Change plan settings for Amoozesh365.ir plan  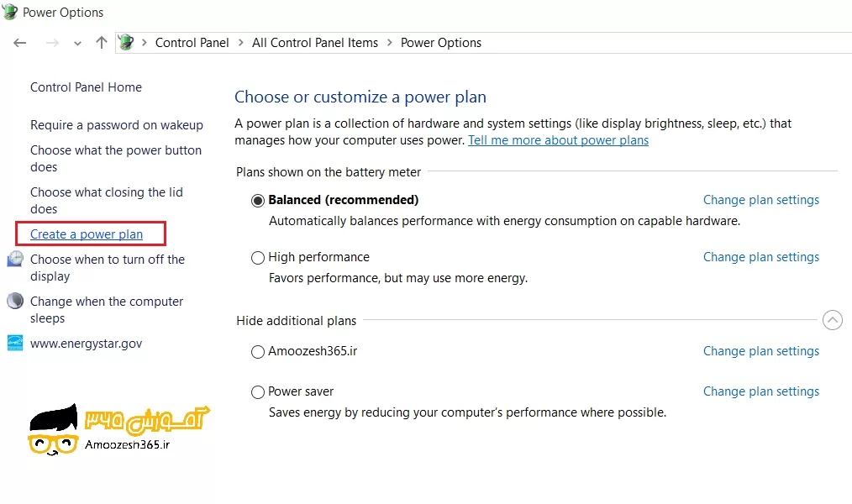[x=760, y=351]
